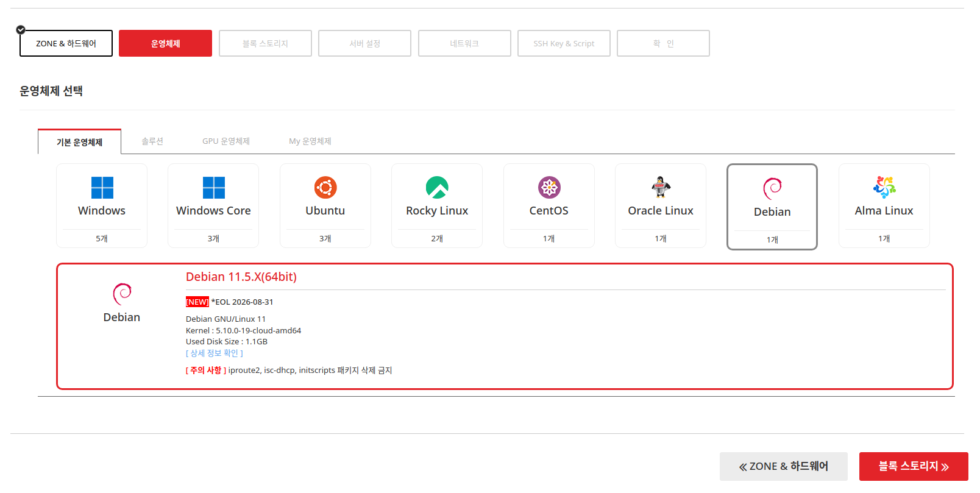Jump to 블록 스토리지 wizard step
The height and width of the screenshot is (493, 980).
[265, 43]
